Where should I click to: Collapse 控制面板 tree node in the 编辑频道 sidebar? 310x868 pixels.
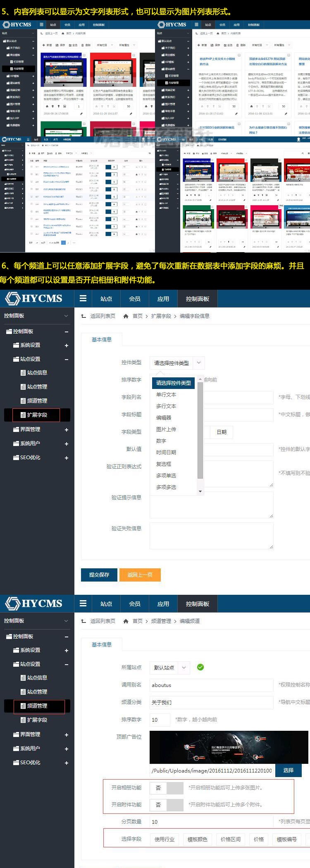[x=66, y=637]
